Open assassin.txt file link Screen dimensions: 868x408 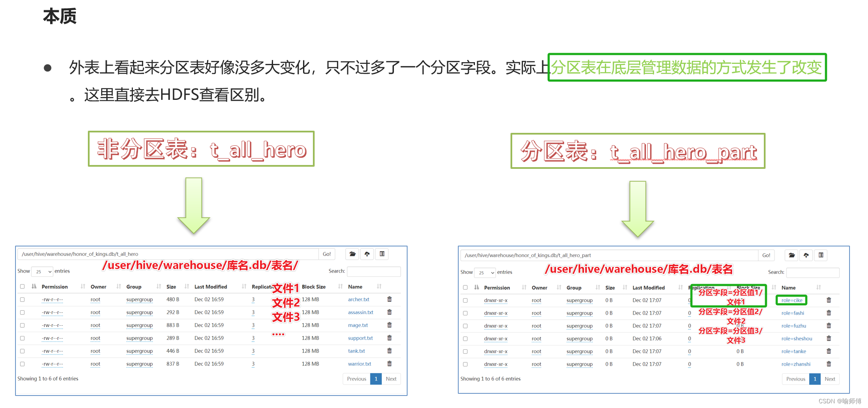360,312
